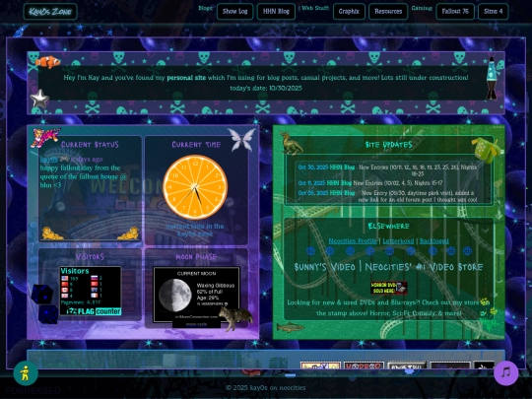The height and width of the screenshot is (399, 532).
Task: Click the 'Elsewhere' heading
Action: tap(389, 226)
